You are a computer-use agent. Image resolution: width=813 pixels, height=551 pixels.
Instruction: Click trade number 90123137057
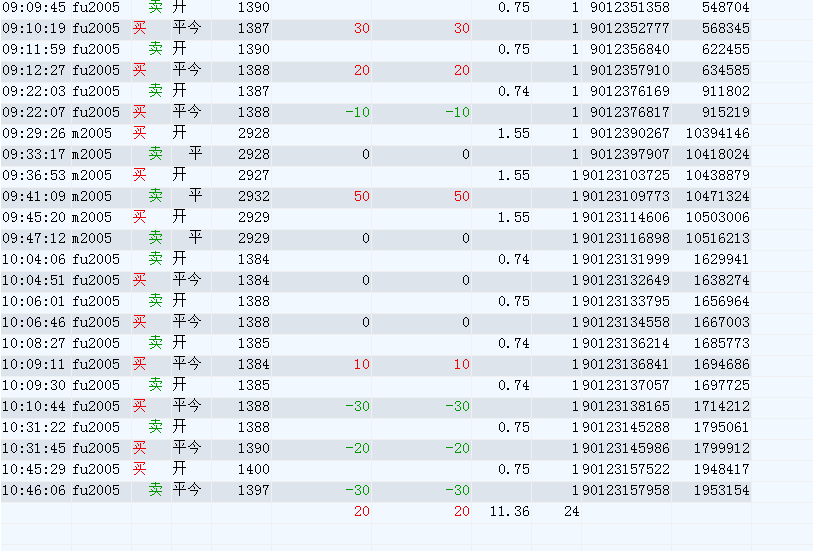[x=626, y=385]
